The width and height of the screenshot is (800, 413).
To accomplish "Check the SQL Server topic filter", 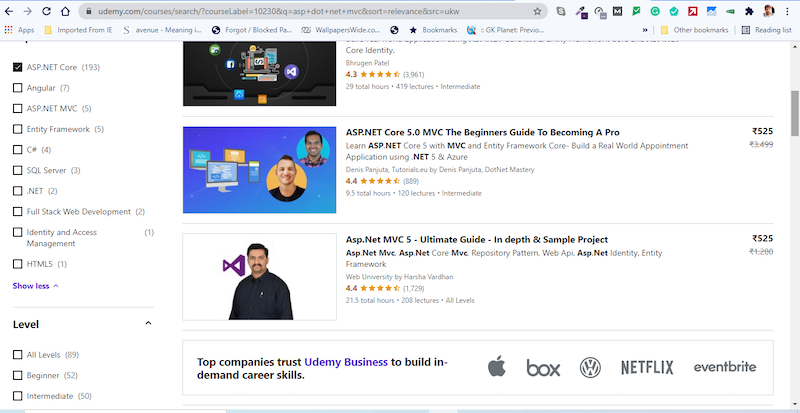I will click(17, 170).
